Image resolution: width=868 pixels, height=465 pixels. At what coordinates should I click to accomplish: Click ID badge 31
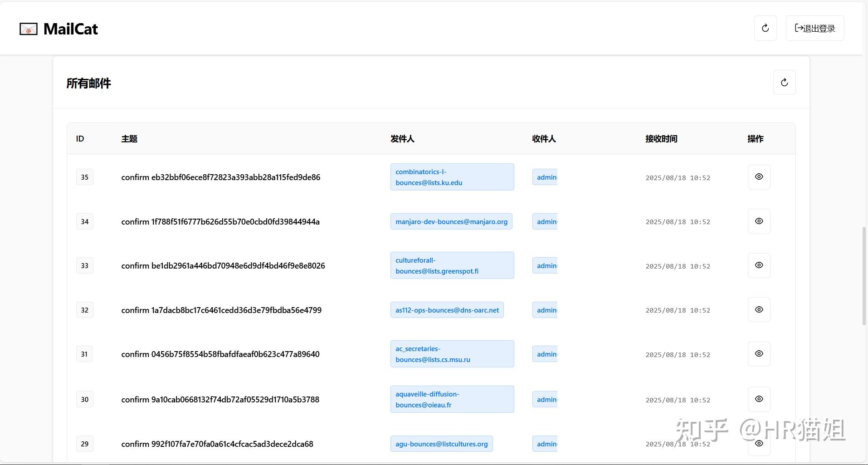pos(84,354)
